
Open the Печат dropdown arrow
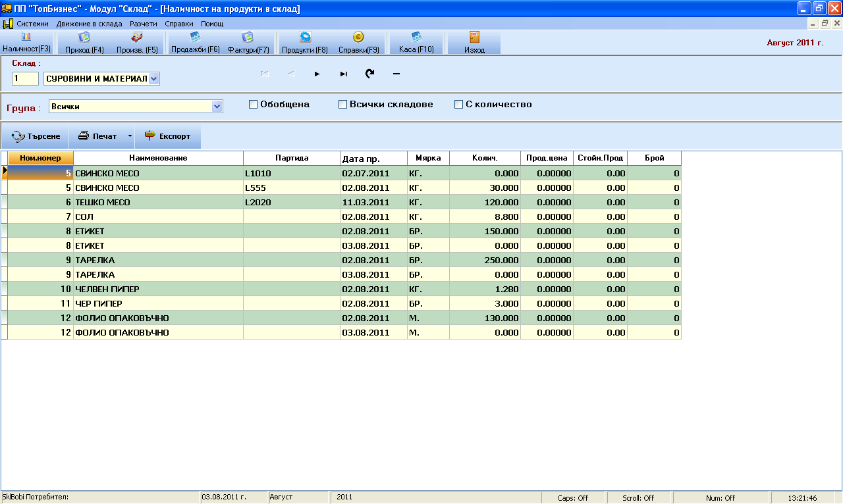pyautogui.click(x=130, y=136)
